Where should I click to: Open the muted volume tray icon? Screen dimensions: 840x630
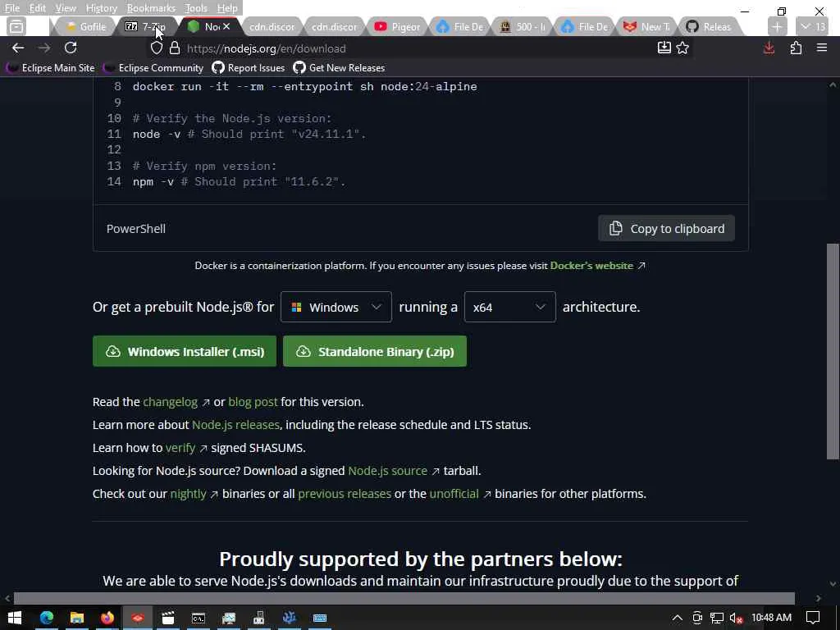[x=736, y=618]
